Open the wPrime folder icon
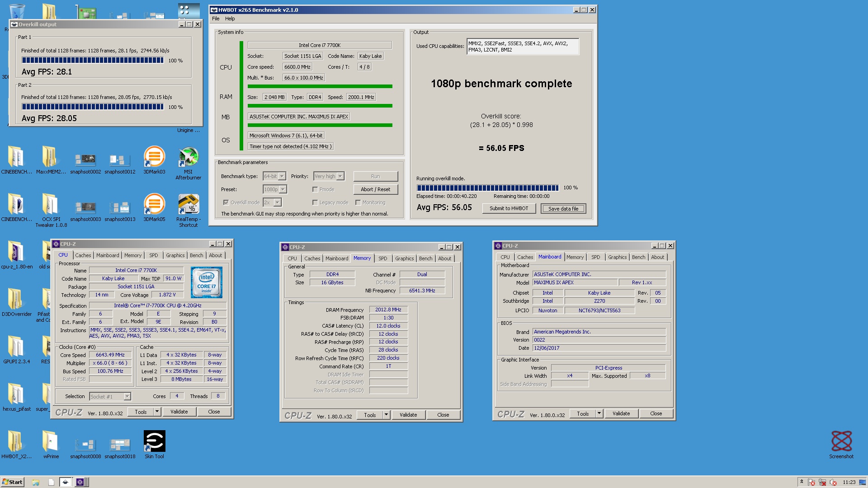868x488 pixels. point(51,445)
